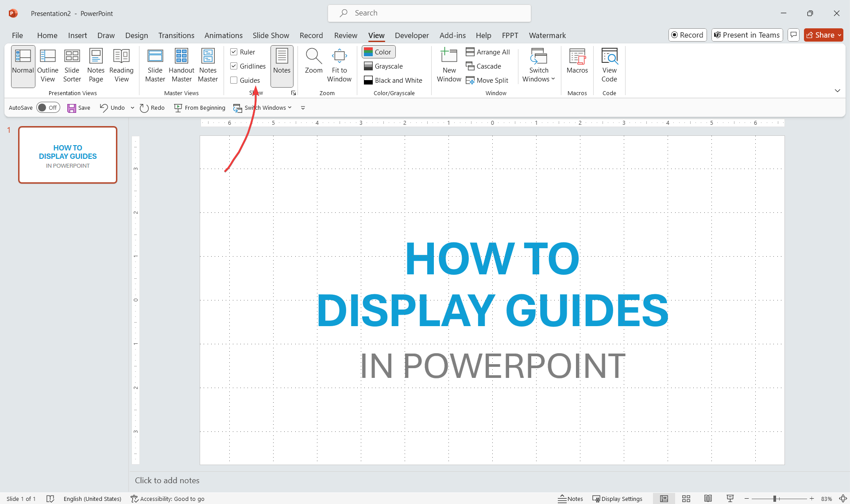Open the Notes Master view

[208, 66]
